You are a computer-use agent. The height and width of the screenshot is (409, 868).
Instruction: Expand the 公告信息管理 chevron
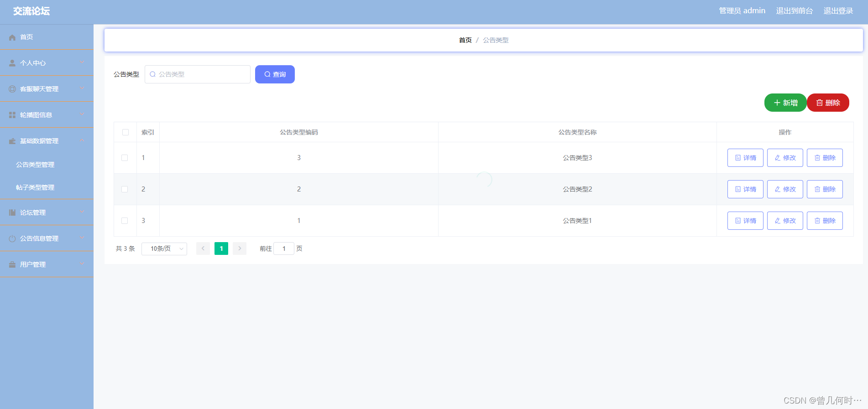[x=82, y=238]
